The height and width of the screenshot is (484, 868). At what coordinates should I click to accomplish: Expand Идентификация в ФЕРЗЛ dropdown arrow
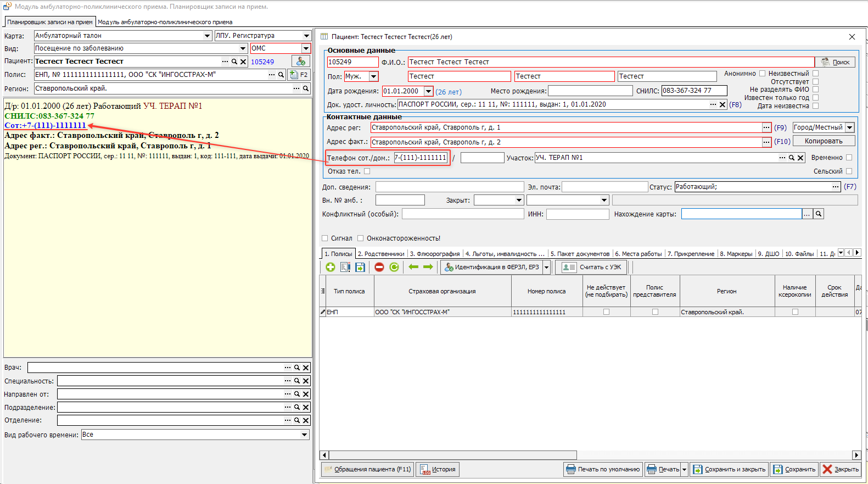click(546, 268)
